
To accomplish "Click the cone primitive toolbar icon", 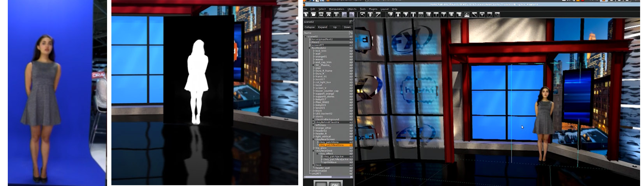I will click(398, 15).
